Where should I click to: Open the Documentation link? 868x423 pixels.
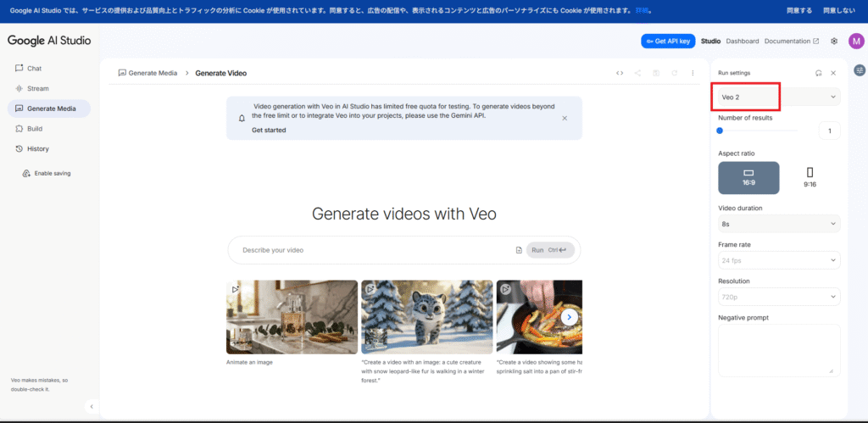coord(791,41)
